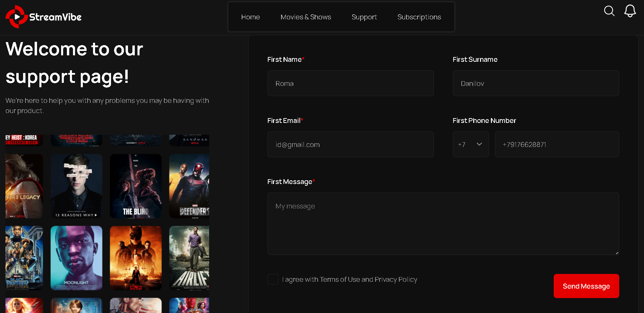This screenshot has height=313, width=644.
Task: Select the 13 Reasons Why poster
Action: pos(76,186)
